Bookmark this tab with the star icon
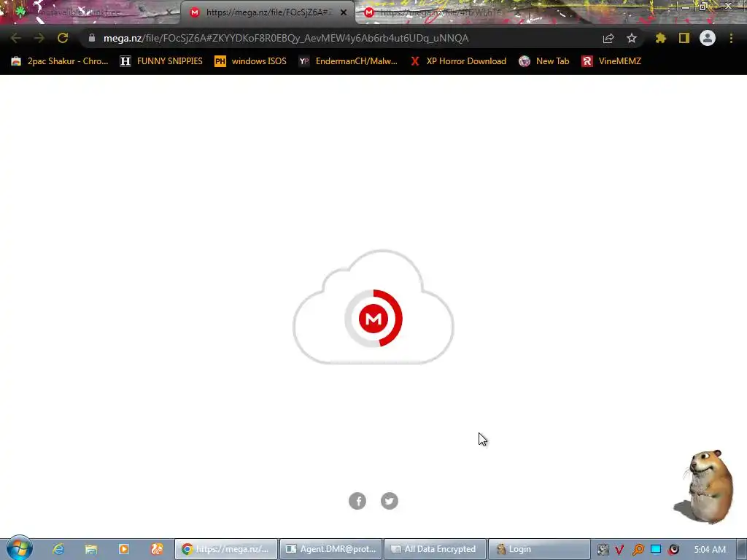This screenshot has height=560, width=747. (632, 38)
